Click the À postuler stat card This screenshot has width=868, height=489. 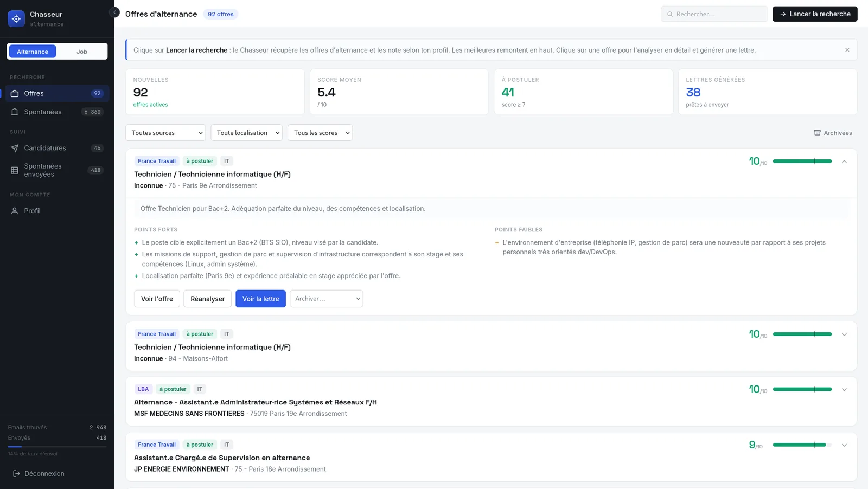point(583,92)
